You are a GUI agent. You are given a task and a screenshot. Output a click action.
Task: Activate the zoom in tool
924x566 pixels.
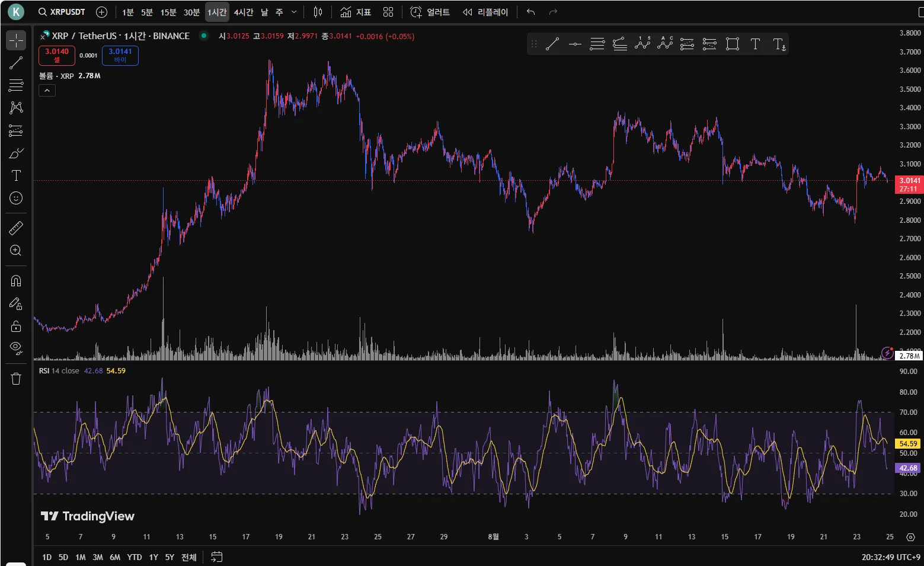click(x=16, y=250)
